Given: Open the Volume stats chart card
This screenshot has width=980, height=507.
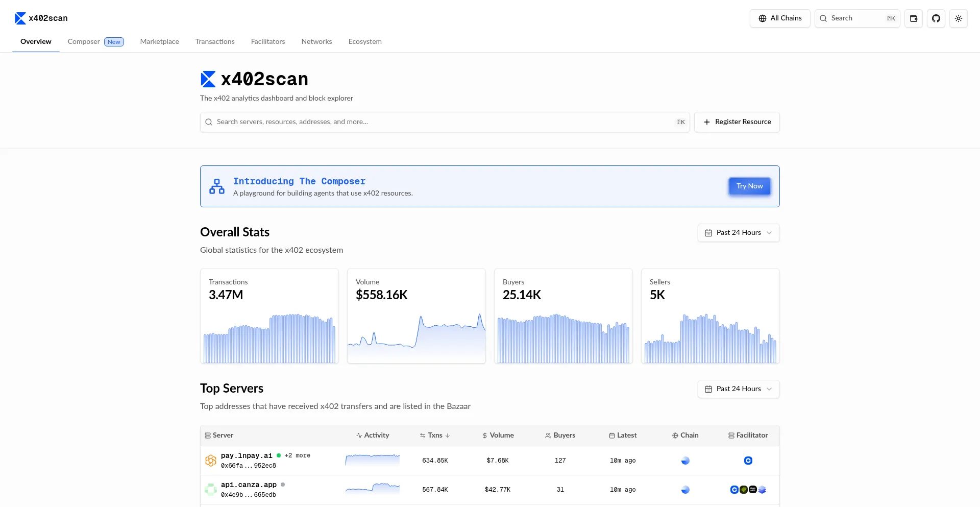Looking at the screenshot, I should (416, 316).
